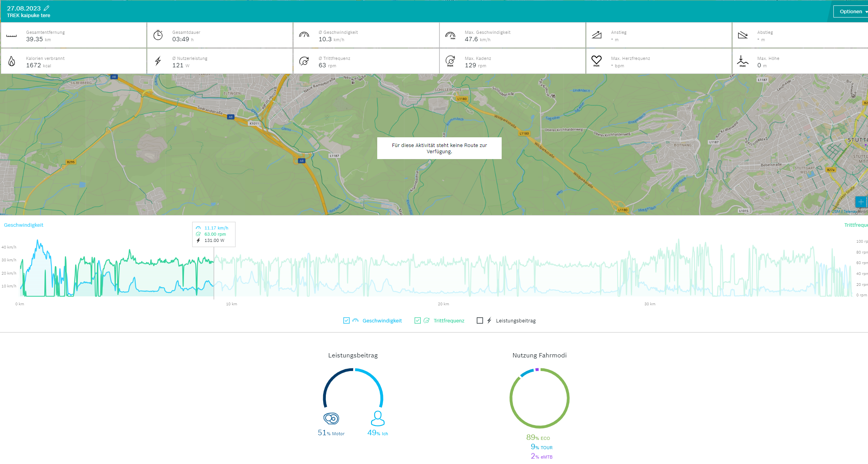Click the Gesamtdauer clock icon
The image size is (868, 464).
point(158,35)
